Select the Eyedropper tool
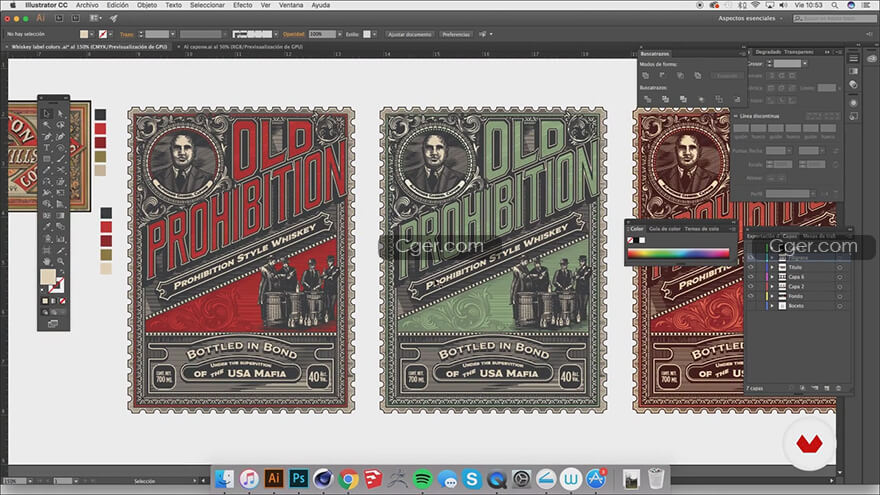The width and height of the screenshot is (880, 495). point(47,225)
